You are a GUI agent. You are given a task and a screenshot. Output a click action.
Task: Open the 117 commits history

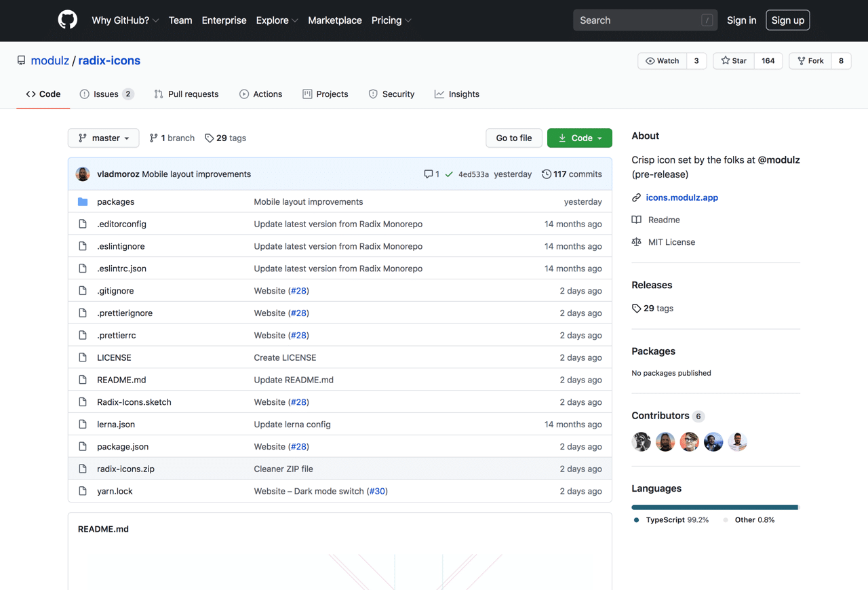coord(572,174)
